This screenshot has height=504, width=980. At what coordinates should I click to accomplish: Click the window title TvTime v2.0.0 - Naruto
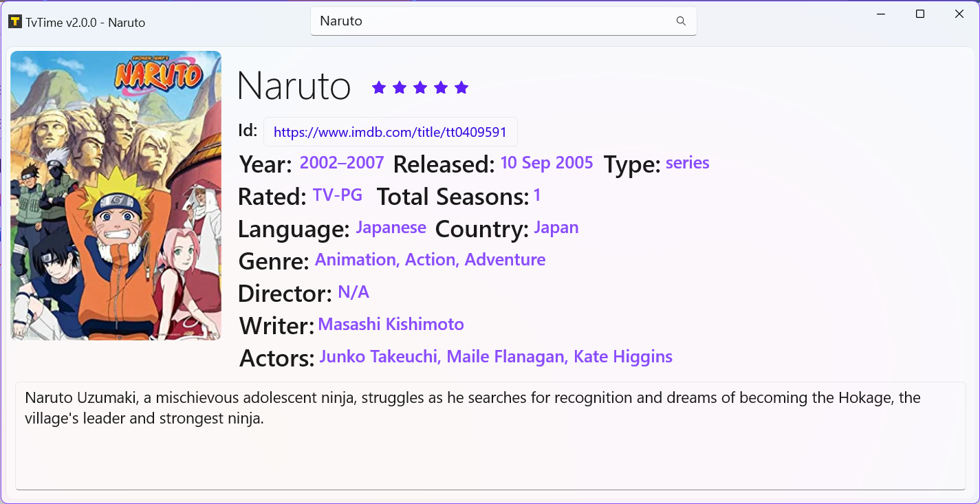click(x=85, y=23)
